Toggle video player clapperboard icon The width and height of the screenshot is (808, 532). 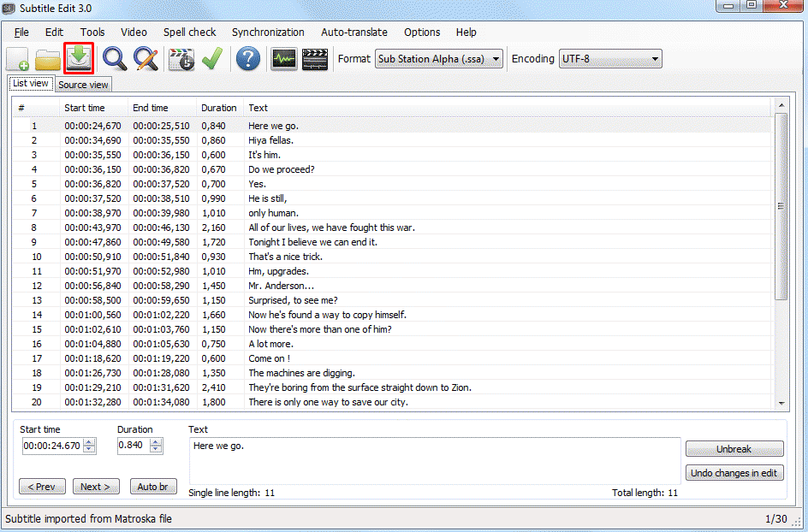tap(315, 59)
